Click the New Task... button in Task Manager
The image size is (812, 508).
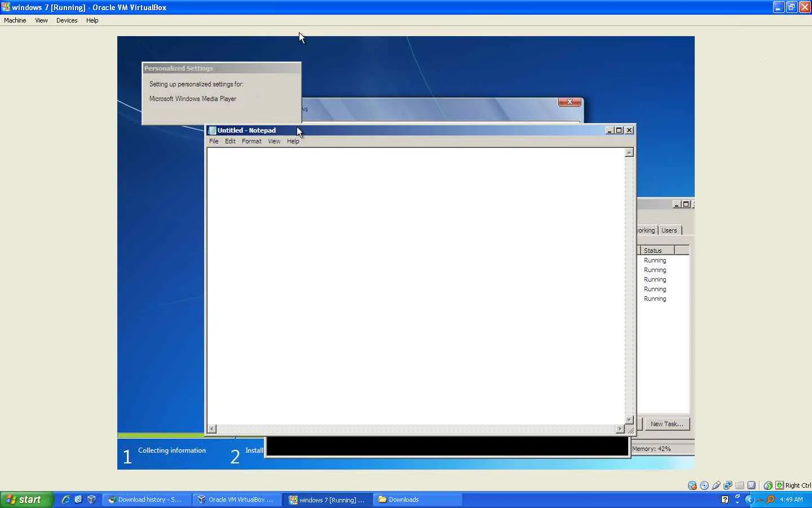[x=667, y=424]
